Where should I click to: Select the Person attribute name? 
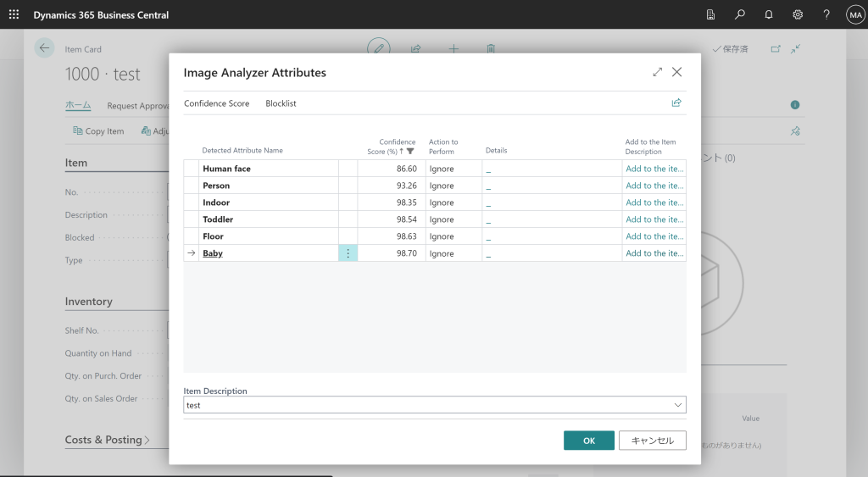pyautogui.click(x=216, y=186)
